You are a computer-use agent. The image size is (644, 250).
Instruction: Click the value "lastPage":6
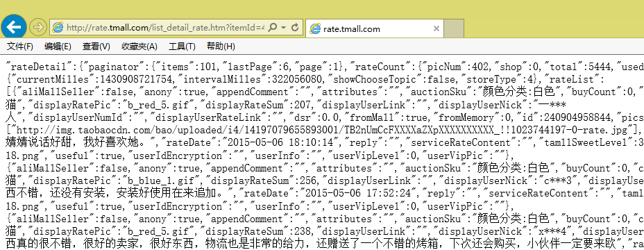255,66
